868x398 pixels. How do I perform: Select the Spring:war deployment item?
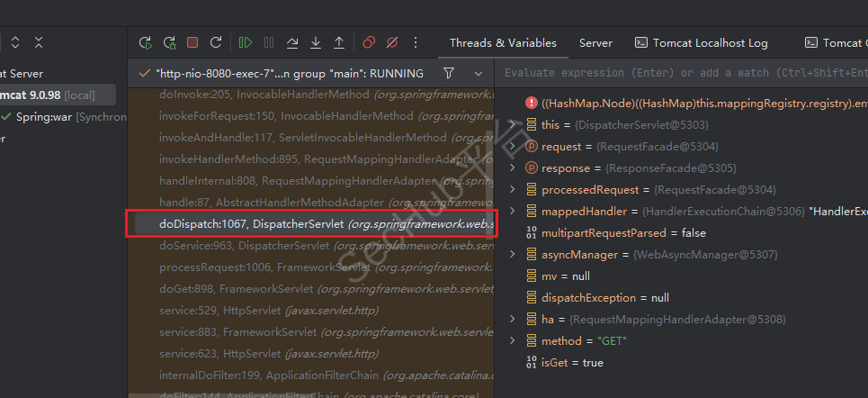(x=45, y=117)
